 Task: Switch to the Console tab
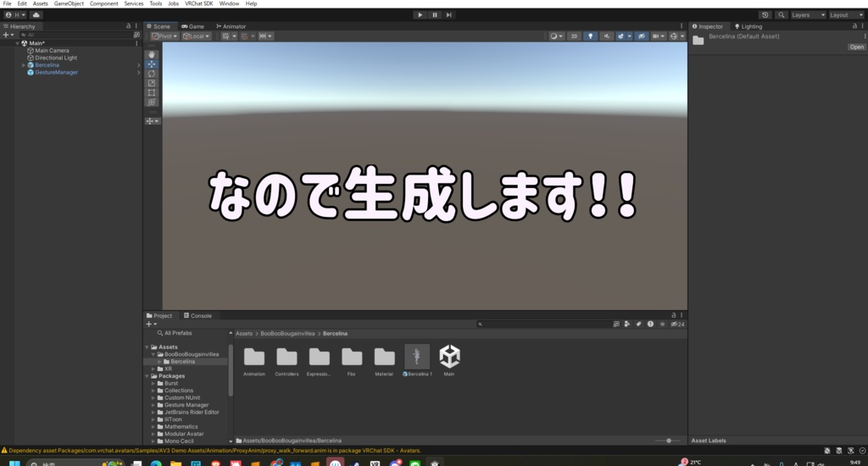tap(198, 315)
